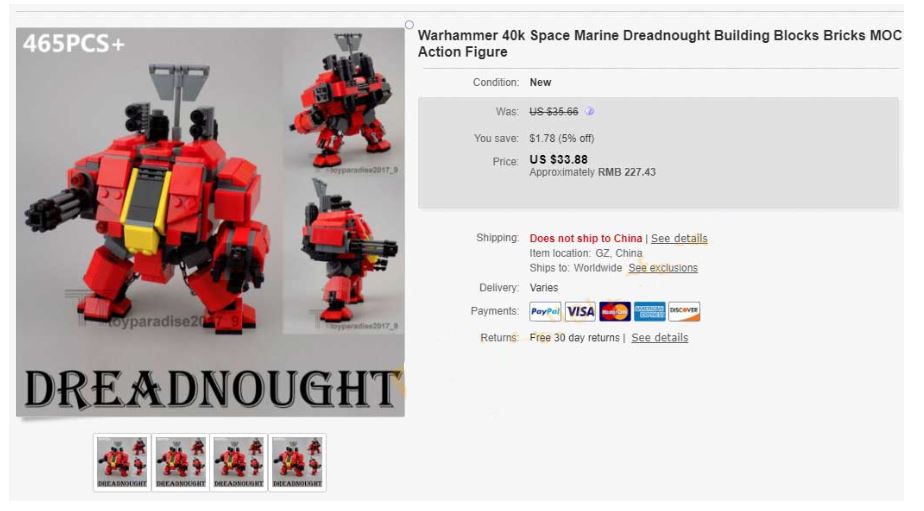The height and width of the screenshot is (511, 924).
Task: Click the info icon beside the was-price
Action: click(x=589, y=111)
